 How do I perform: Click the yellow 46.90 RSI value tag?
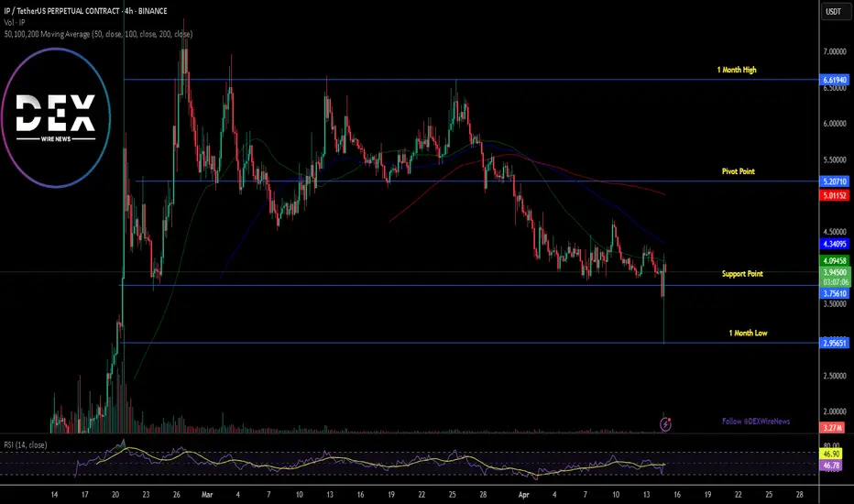831,454
